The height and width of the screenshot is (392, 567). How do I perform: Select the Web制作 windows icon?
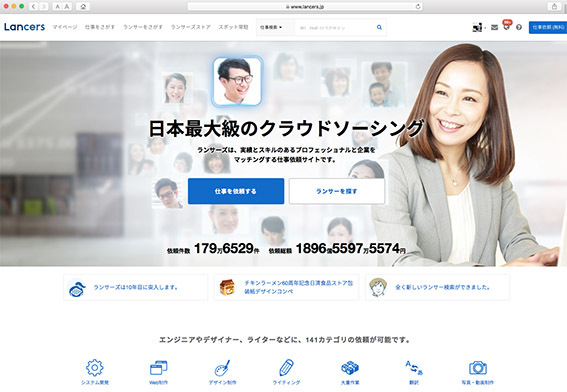(158, 368)
